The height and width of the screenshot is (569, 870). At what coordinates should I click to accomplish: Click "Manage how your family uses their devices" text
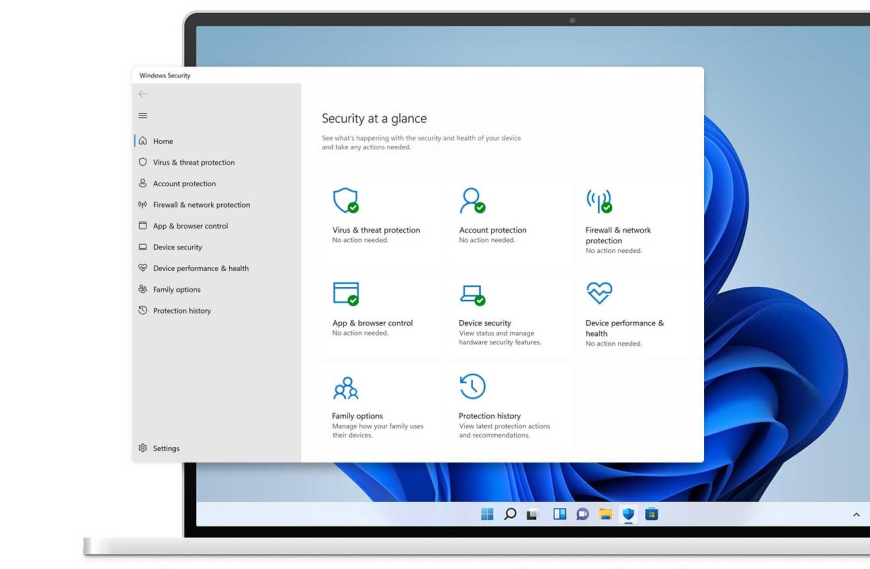pyautogui.click(x=378, y=430)
